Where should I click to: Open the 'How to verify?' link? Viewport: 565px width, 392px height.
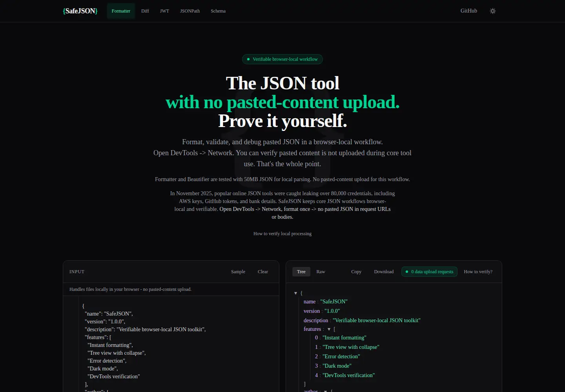click(x=478, y=272)
